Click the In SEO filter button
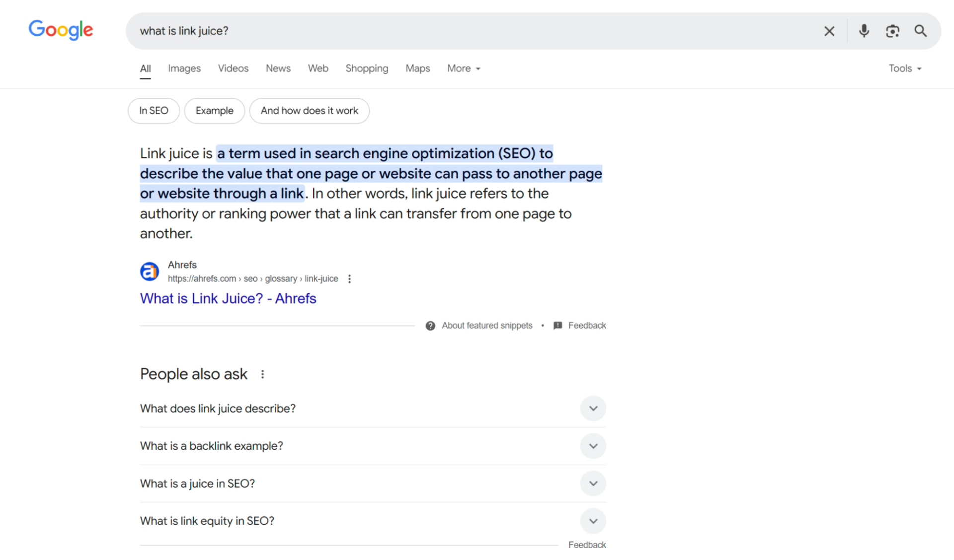 (x=154, y=111)
